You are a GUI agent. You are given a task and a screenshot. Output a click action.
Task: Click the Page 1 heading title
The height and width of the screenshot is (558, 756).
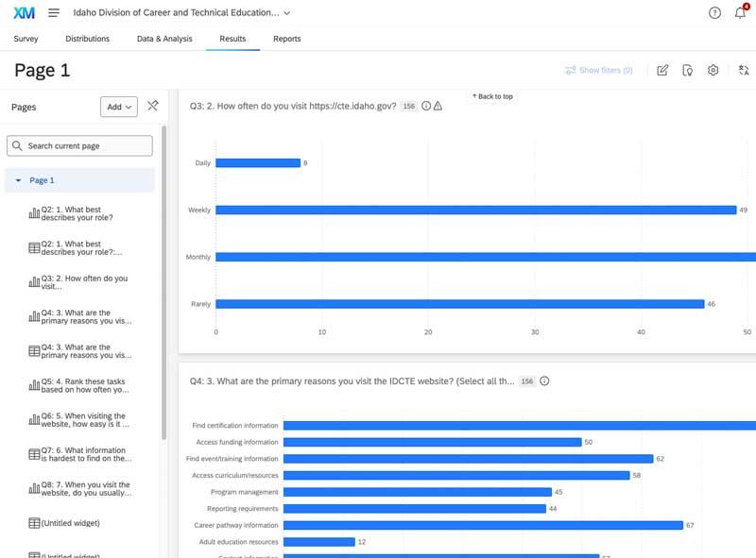point(43,71)
